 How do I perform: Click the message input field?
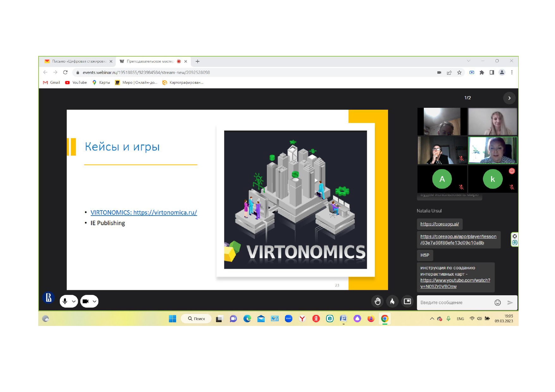pos(454,303)
